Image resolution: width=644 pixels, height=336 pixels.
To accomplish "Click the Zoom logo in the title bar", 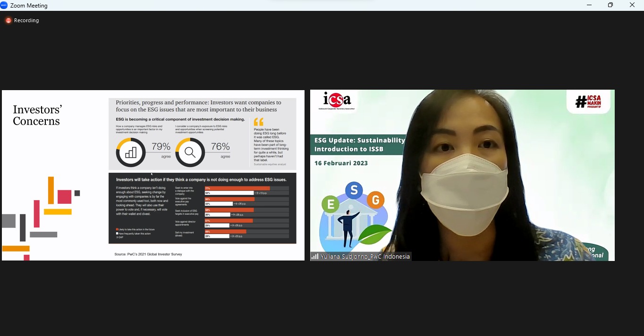I will pyautogui.click(x=4, y=5).
